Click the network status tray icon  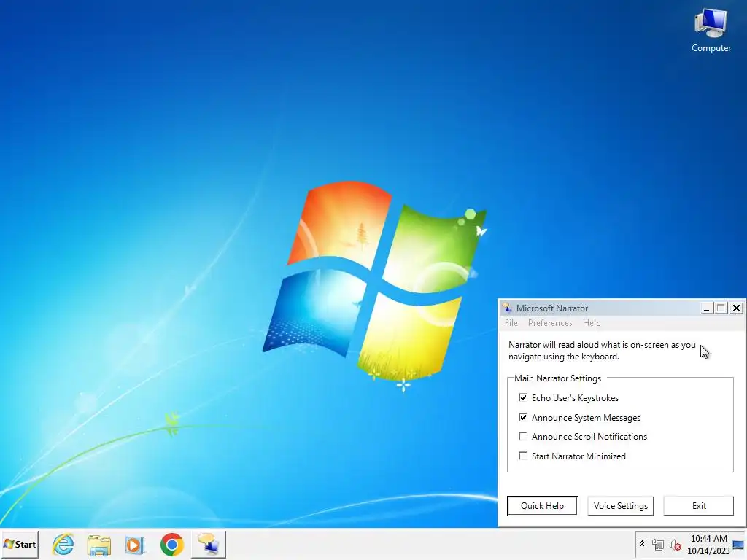coord(658,544)
